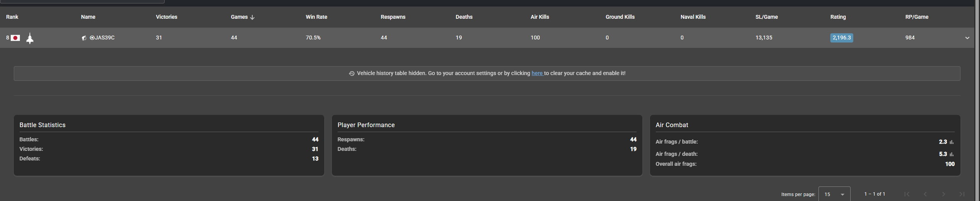Sort table by RP/Game column
Screen dimensions: 980x201
click(x=917, y=17)
